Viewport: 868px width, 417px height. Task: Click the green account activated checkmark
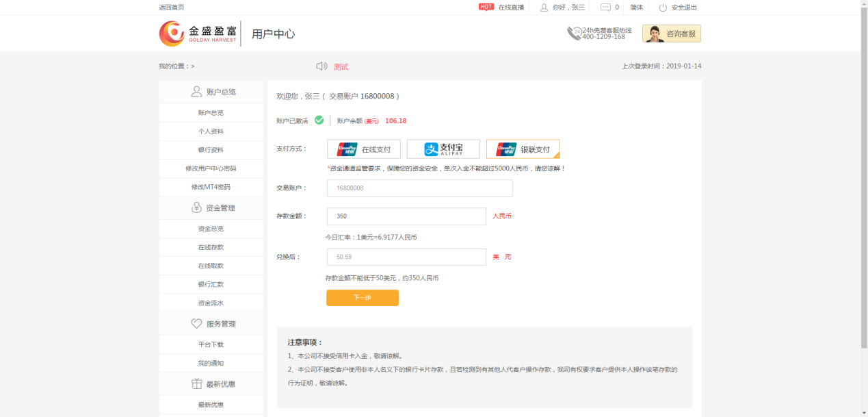coord(319,120)
